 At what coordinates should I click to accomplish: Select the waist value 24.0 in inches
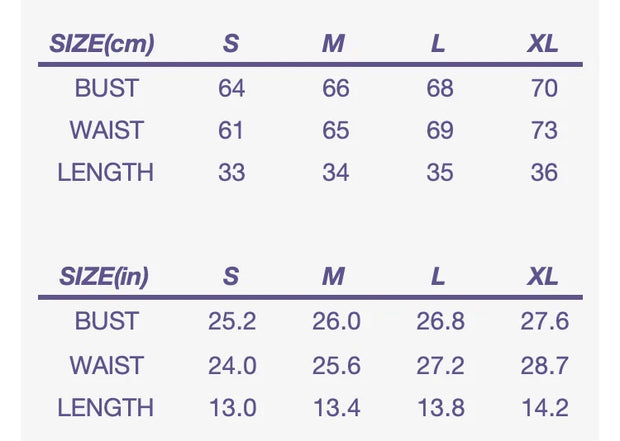pos(232,365)
